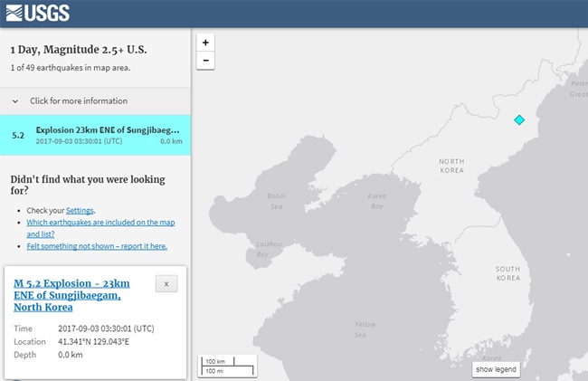Click the Yellow Sea map label
This screenshot has width=588, height=381.
pos(365,329)
